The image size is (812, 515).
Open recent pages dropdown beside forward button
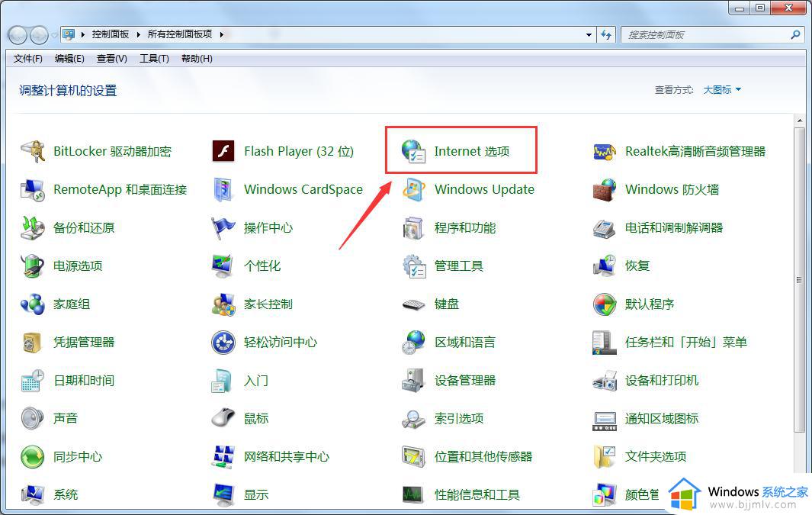(x=54, y=36)
